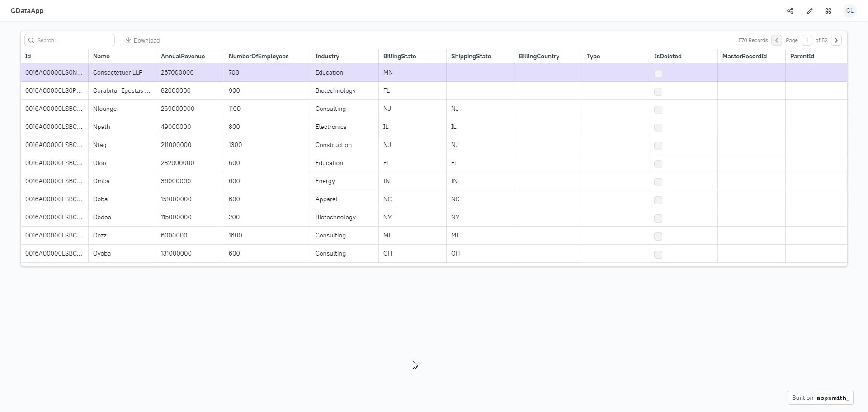Sort by AnnualRevenue column header
Image resolution: width=868 pixels, height=412 pixels.
183,57
